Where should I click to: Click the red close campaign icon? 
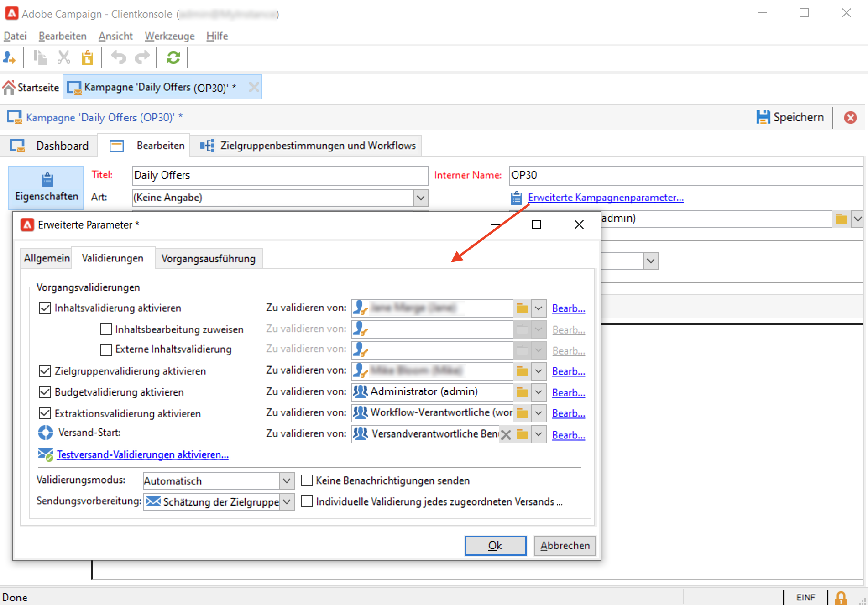(850, 118)
